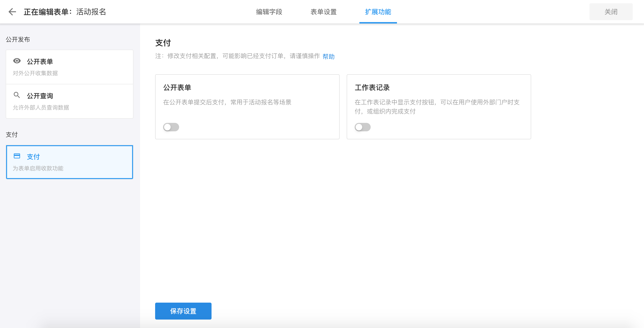Click the text 为表单启用收款功能

(38, 168)
